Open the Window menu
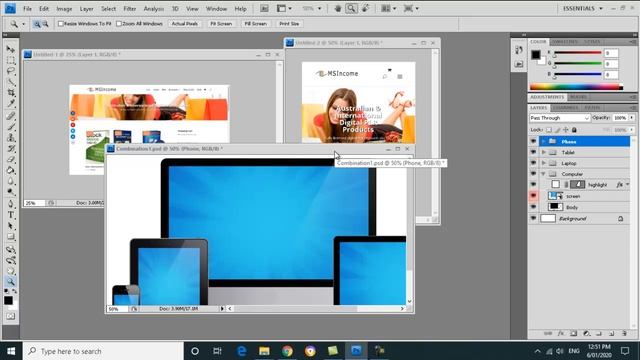 point(216,8)
